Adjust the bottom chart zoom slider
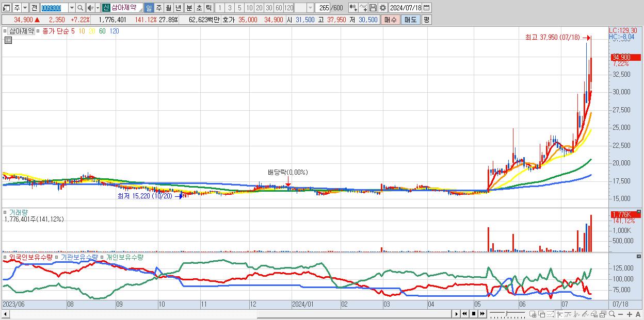The image size is (644, 320). (x=508, y=314)
